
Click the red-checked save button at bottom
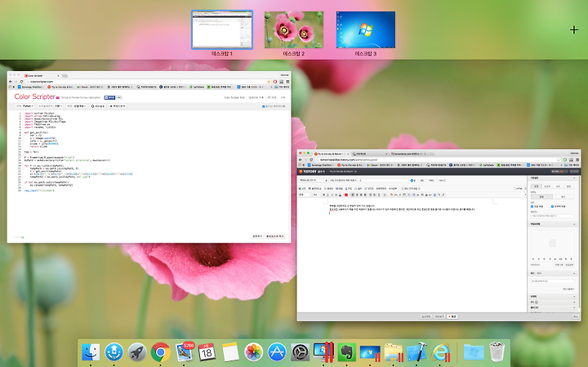point(452,316)
